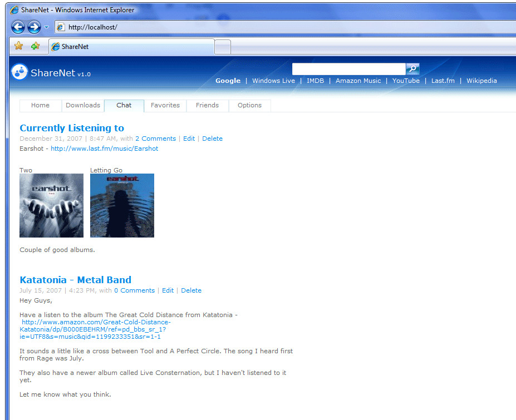
Task: Open the last.fm Earshot link
Action: tap(104, 149)
